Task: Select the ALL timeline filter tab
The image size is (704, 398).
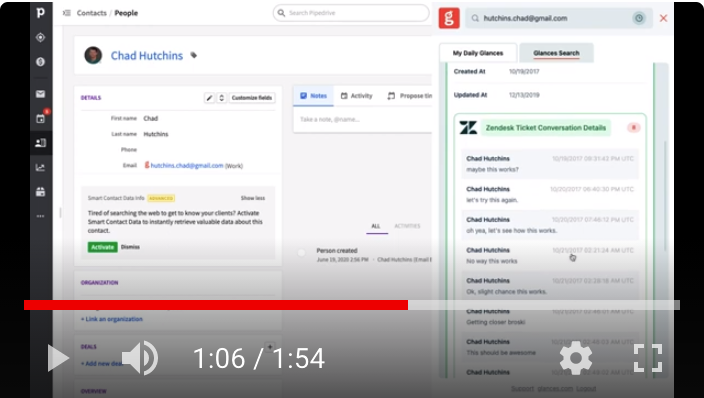Action: [376, 226]
